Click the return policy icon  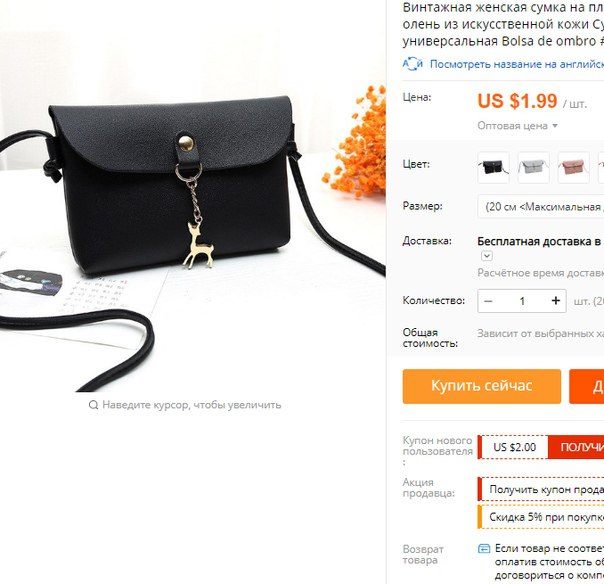(x=484, y=548)
